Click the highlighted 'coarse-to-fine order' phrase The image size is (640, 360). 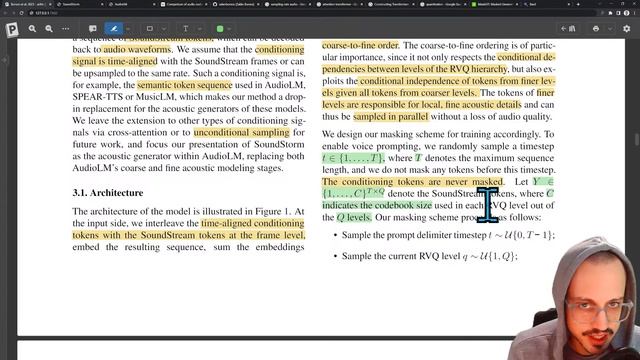(360, 45)
